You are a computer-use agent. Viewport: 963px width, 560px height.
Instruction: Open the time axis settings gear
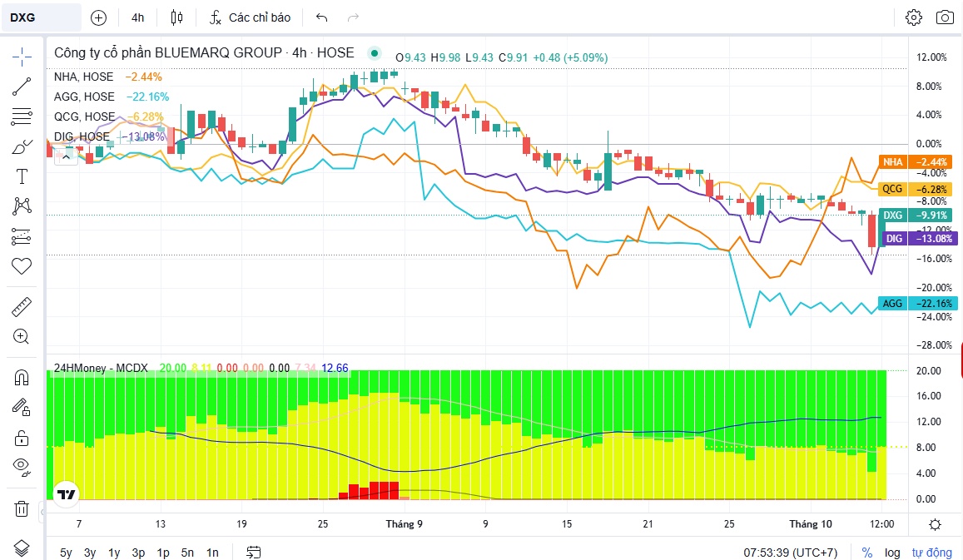(x=936, y=524)
